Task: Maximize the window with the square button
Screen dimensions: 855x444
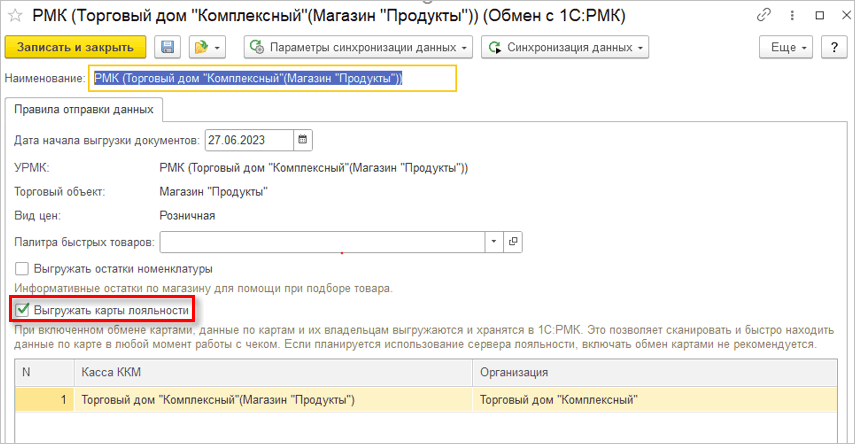Action: pyautogui.click(x=820, y=15)
